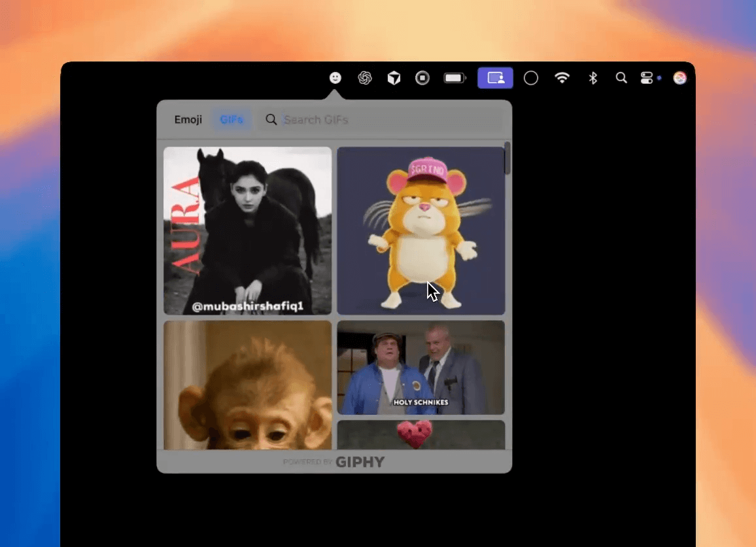The height and width of the screenshot is (547, 756).
Task: Click the stop recording menu bar icon
Action: click(x=422, y=78)
